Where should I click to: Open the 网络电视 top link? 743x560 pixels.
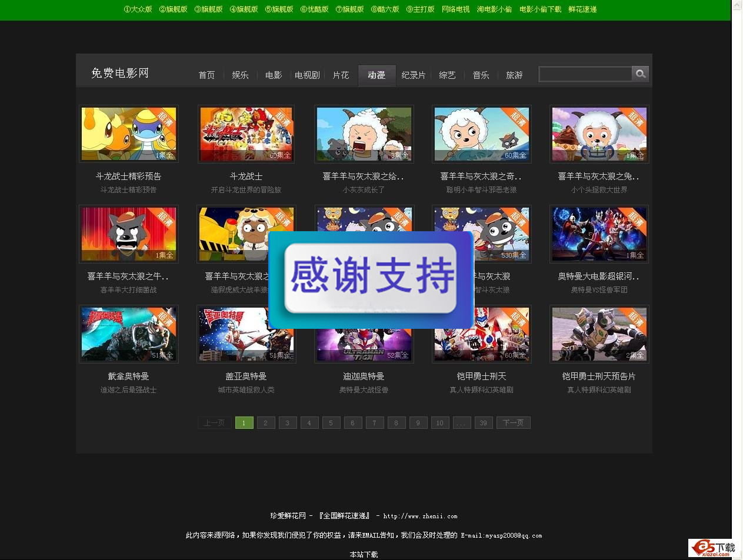pos(455,9)
